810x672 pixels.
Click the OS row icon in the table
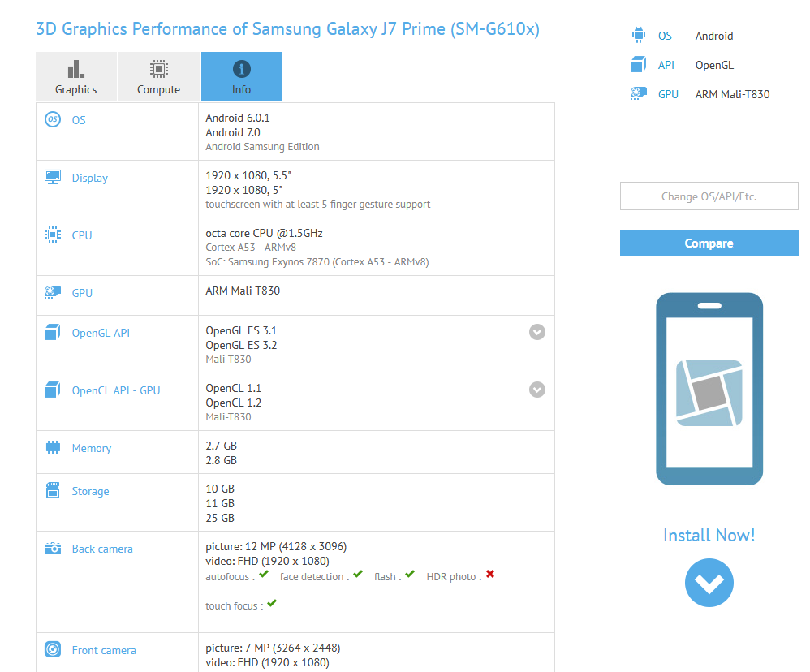[53, 119]
